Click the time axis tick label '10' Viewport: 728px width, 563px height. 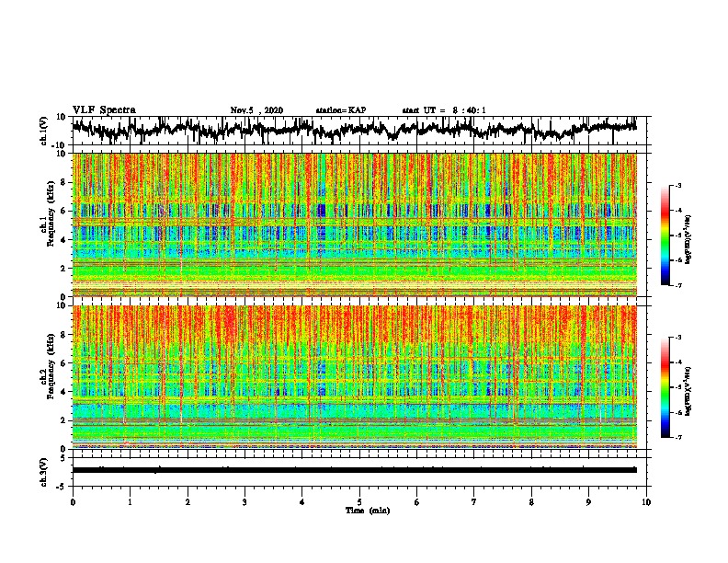[x=646, y=502]
